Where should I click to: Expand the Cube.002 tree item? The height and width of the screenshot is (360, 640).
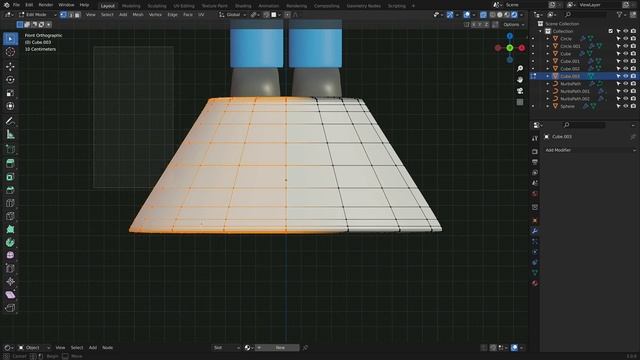tap(548, 69)
